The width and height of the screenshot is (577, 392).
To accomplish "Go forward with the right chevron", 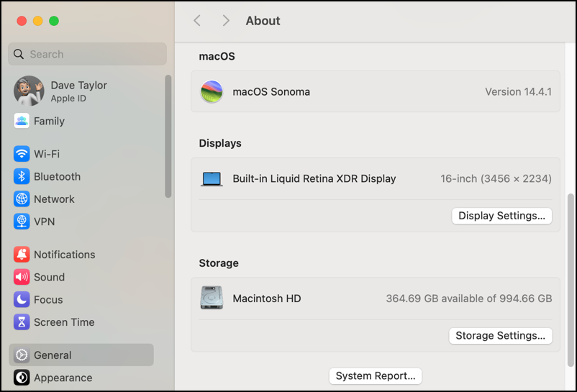I will (226, 21).
